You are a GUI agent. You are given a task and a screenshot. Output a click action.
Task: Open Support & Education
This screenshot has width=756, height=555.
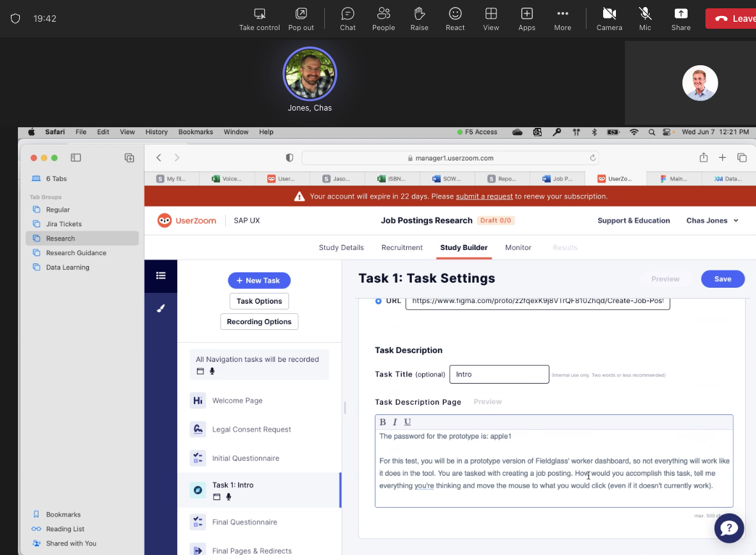pyautogui.click(x=634, y=221)
